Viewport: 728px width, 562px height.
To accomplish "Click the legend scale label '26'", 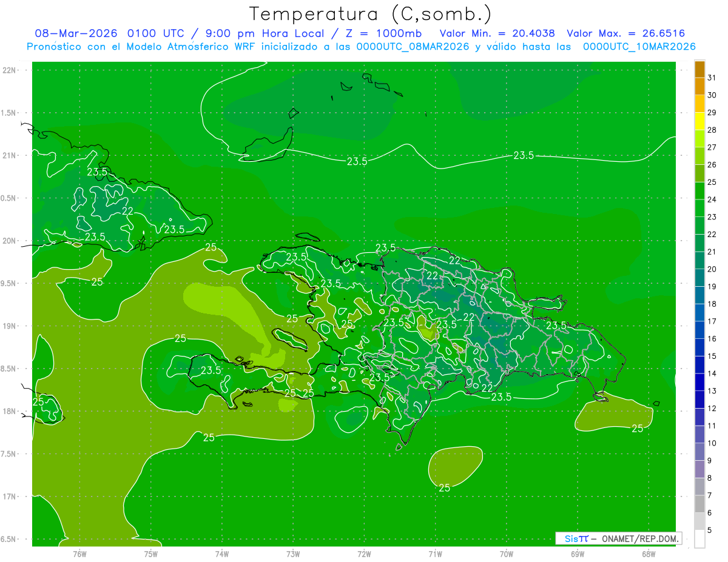I will (x=712, y=165).
